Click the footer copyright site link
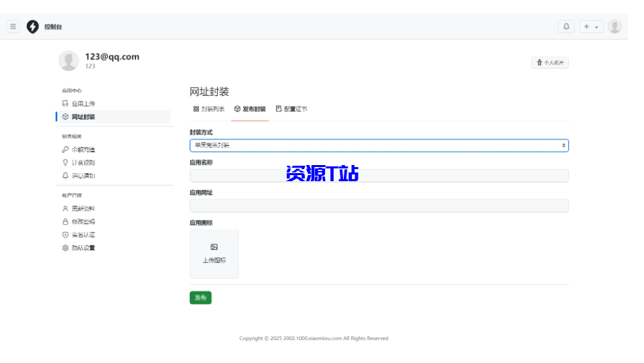This screenshot has width=644, height=363. [x=312, y=338]
